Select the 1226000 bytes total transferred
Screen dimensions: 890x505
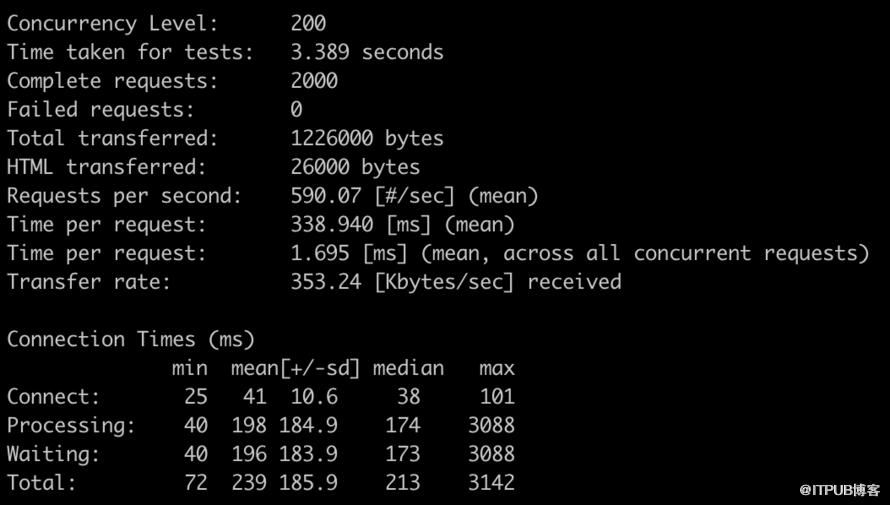[367, 138]
